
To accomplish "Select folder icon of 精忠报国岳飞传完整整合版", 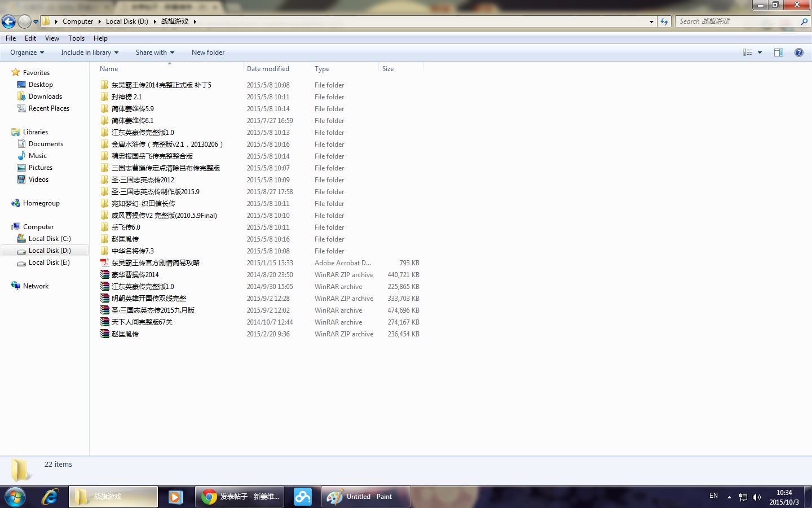I will pos(105,156).
